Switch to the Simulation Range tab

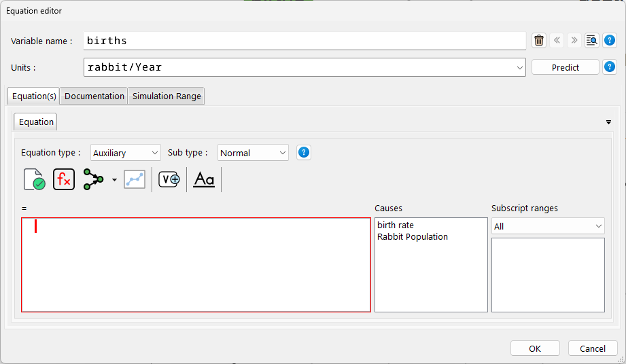(x=167, y=96)
